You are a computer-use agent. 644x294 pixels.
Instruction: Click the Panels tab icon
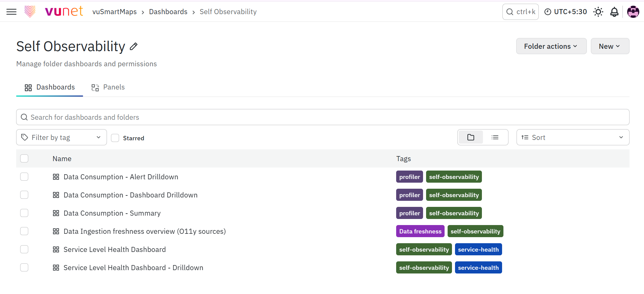click(x=95, y=88)
